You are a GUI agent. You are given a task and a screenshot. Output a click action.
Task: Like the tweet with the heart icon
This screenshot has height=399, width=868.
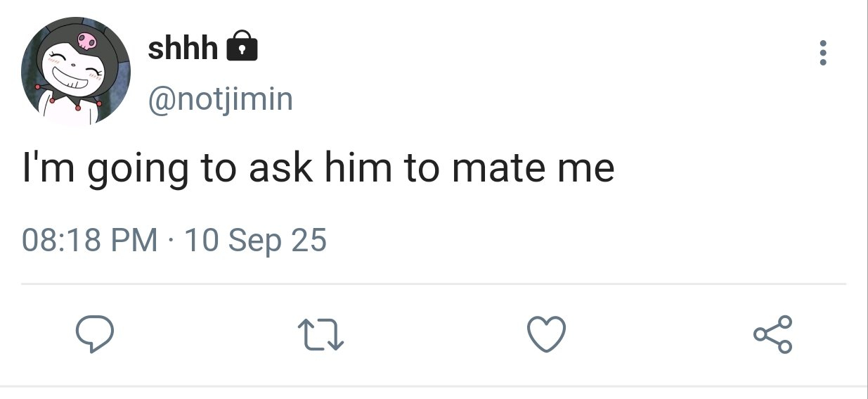546,334
